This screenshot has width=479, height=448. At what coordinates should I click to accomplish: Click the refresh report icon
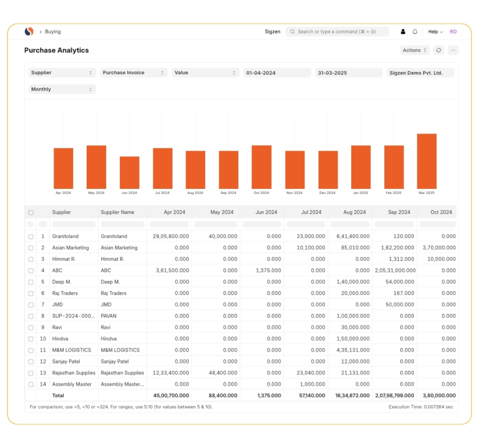coord(439,50)
